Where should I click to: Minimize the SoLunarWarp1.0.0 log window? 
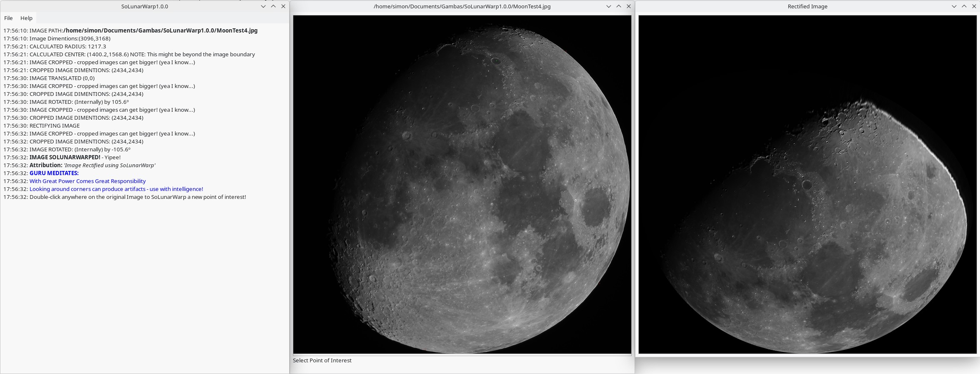click(263, 6)
